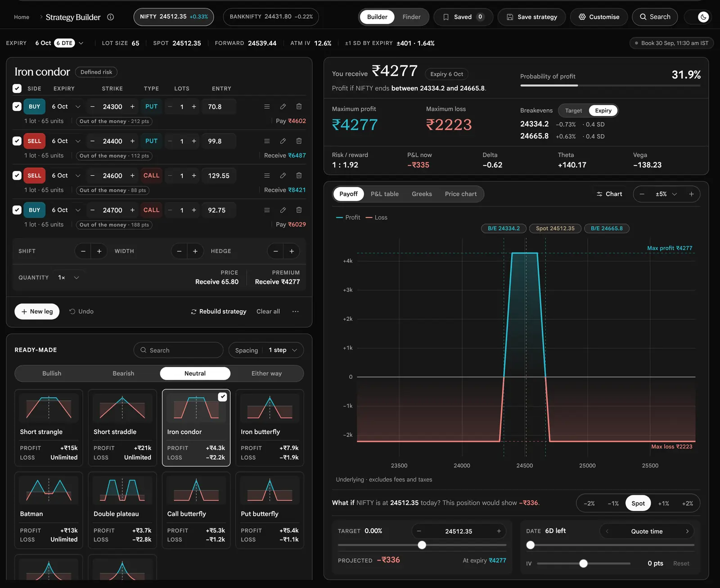
Task: Decrease strike on the 24600 CALL leg
Action: pos(92,175)
